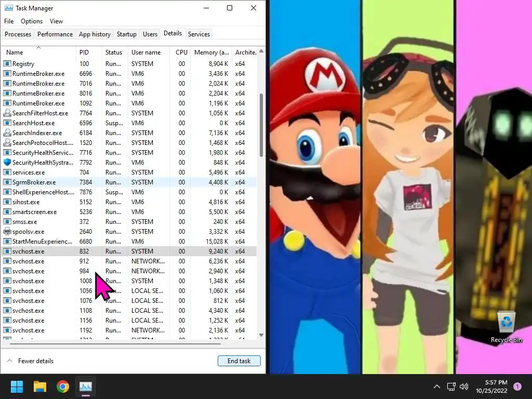Open the File menu
This screenshot has height=399, width=532.
(x=9, y=21)
